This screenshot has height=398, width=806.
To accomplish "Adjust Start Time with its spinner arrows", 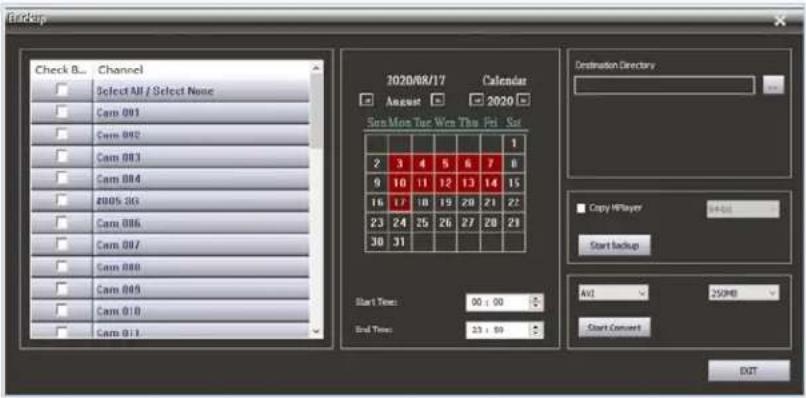I will (x=536, y=302).
